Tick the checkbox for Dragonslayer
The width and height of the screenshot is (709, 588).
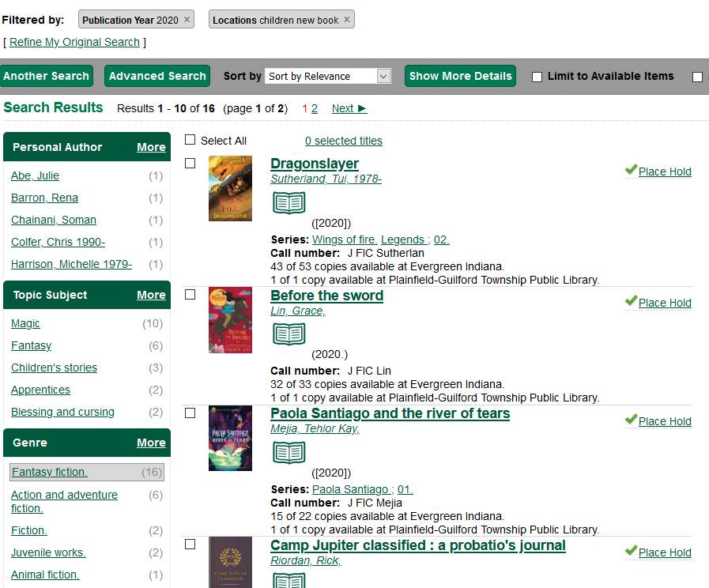tap(190, 163)
